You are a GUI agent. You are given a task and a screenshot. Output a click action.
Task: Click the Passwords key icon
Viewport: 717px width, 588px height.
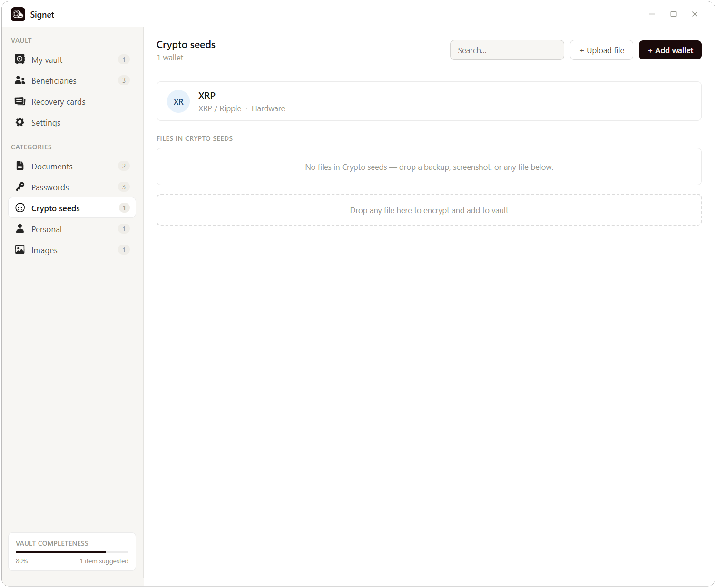point(20,187)
